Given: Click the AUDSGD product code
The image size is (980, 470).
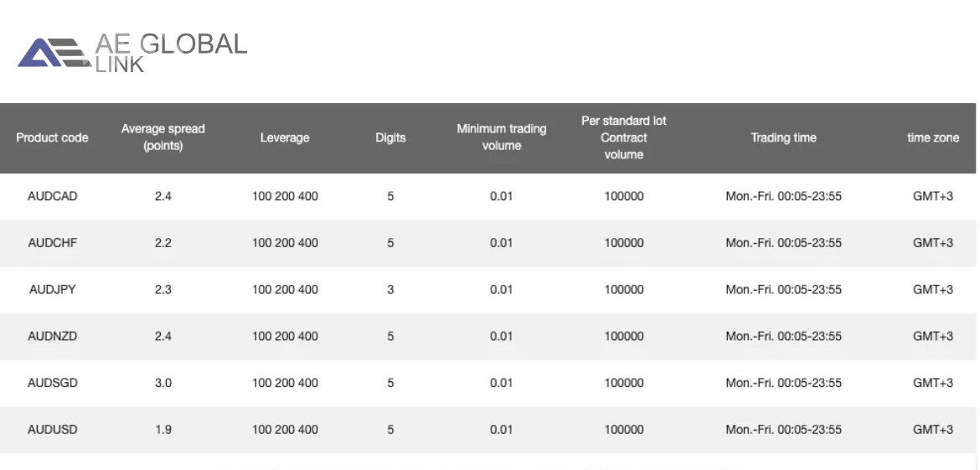Looking at the screenshot, I should coord(52,383).
